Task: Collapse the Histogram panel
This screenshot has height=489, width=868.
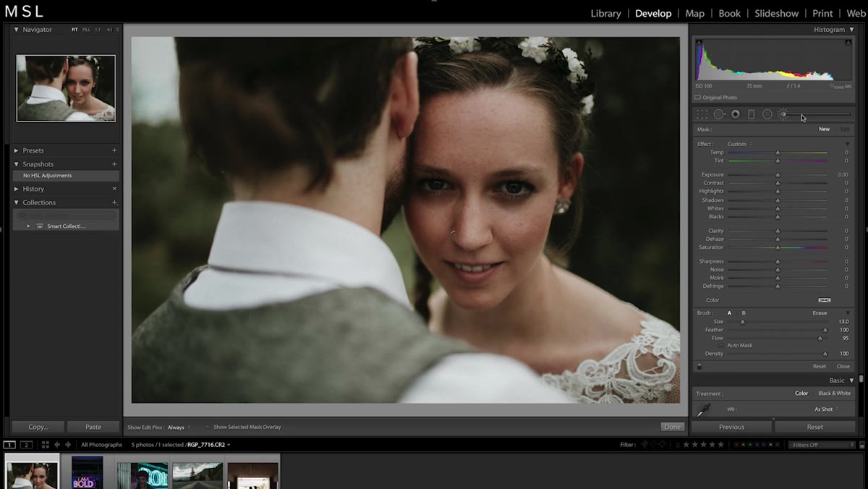Action: point(851,30)
